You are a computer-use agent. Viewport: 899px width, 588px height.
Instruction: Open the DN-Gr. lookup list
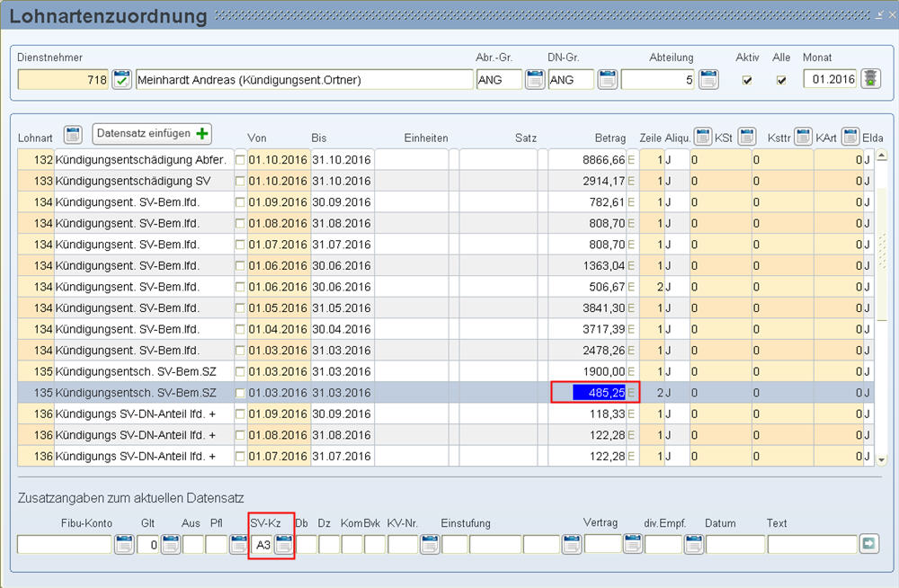point(607,80)
